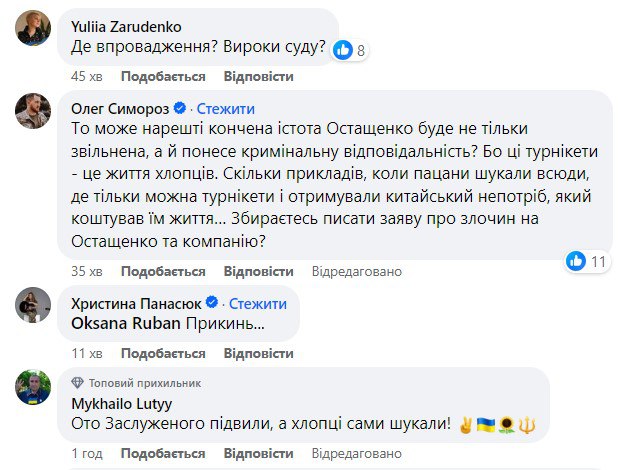Click the like reaction icon with 8
Viewport: 642px width, 470px height.
[343, 49]
